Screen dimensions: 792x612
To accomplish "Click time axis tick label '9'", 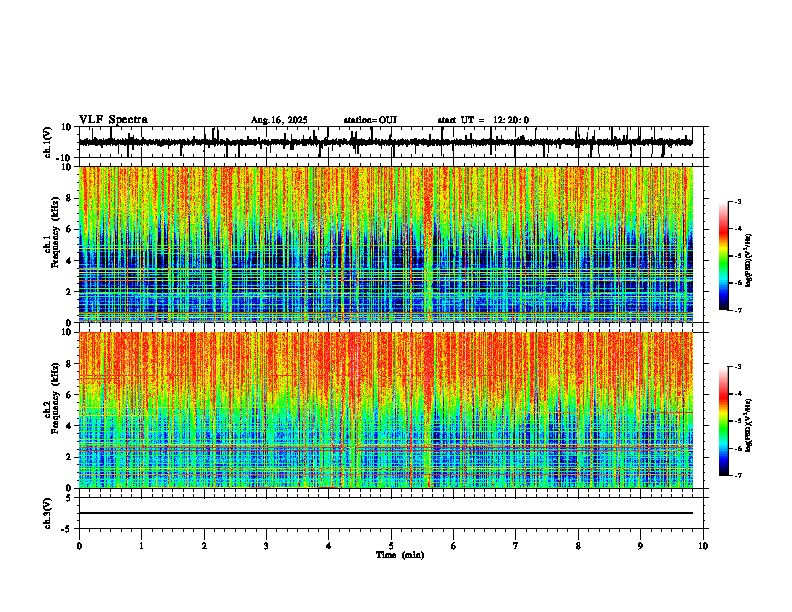I will [x=640, y=546].
